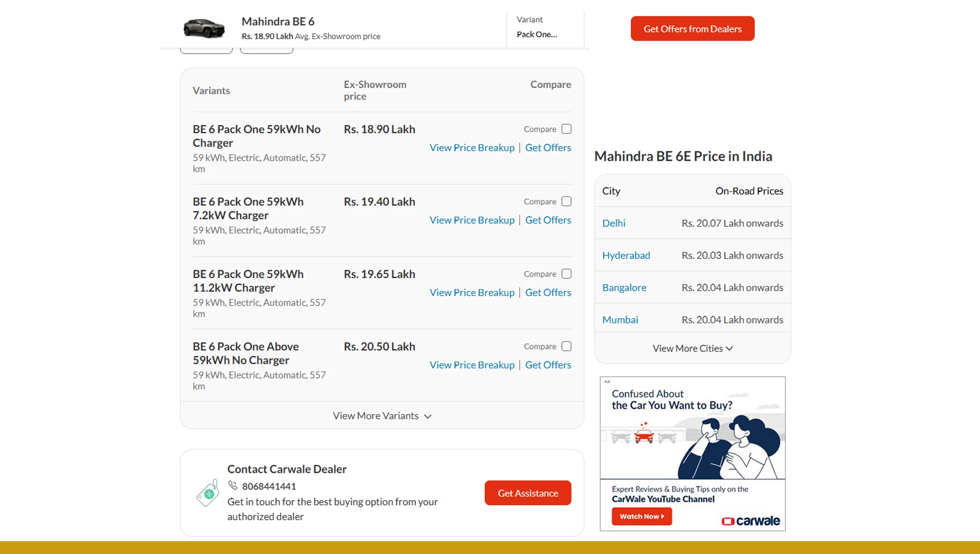
Task: Click the Get Assistance button
Action: [x=528, y=493]
